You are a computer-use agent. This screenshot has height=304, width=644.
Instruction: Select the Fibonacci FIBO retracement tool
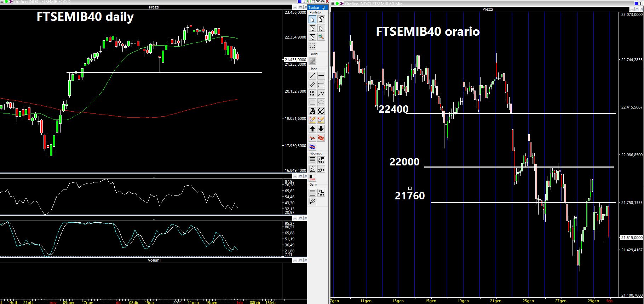point(321,160)
